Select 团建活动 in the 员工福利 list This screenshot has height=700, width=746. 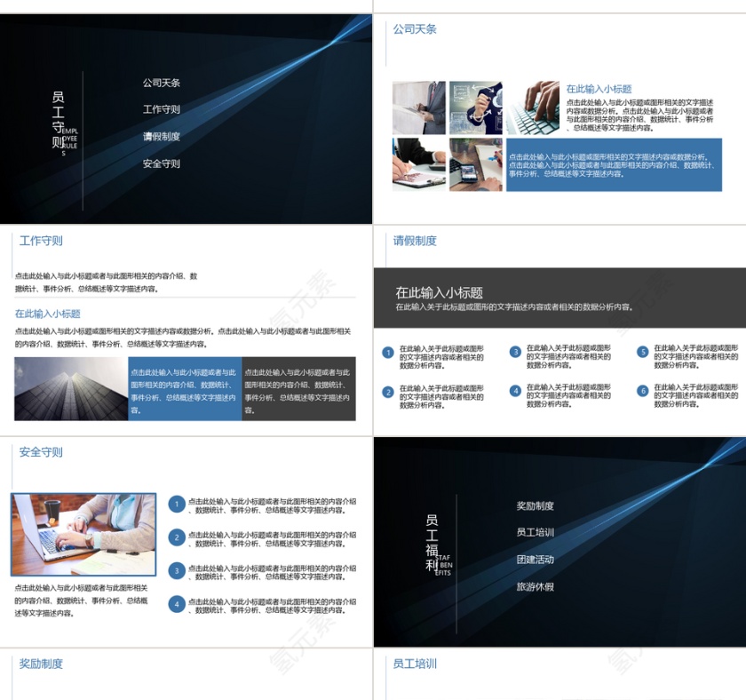[x=536, y=561]
